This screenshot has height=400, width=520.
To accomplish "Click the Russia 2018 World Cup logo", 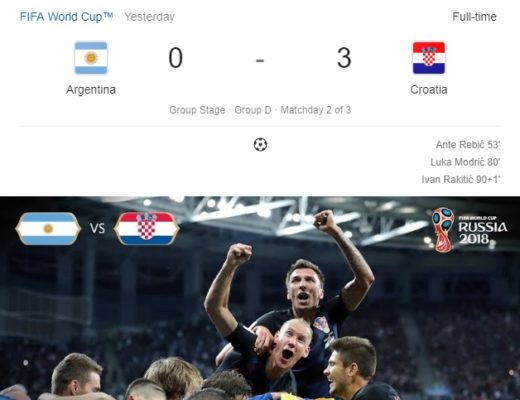I will (x=470, y=230).
